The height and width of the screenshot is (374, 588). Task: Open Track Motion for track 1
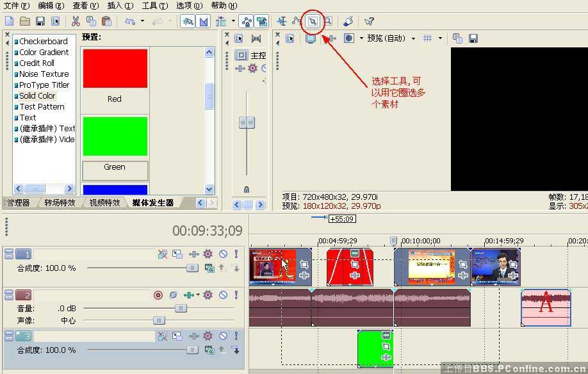(177, 254)
